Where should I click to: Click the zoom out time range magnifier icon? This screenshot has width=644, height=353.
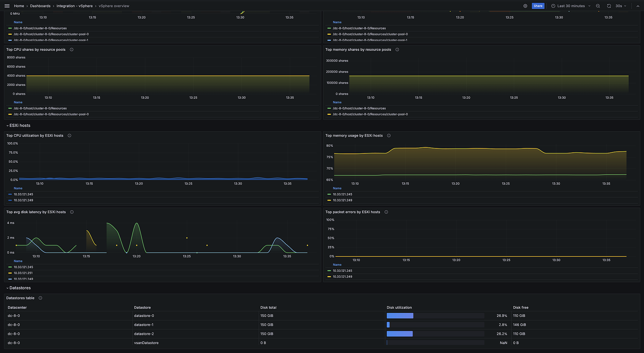[597, 6]
